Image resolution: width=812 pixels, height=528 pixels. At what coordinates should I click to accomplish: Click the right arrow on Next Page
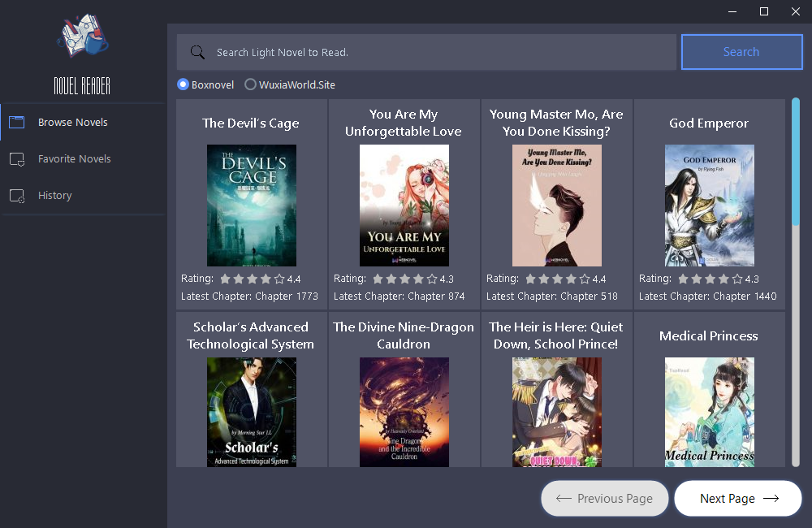coord(771,499)
